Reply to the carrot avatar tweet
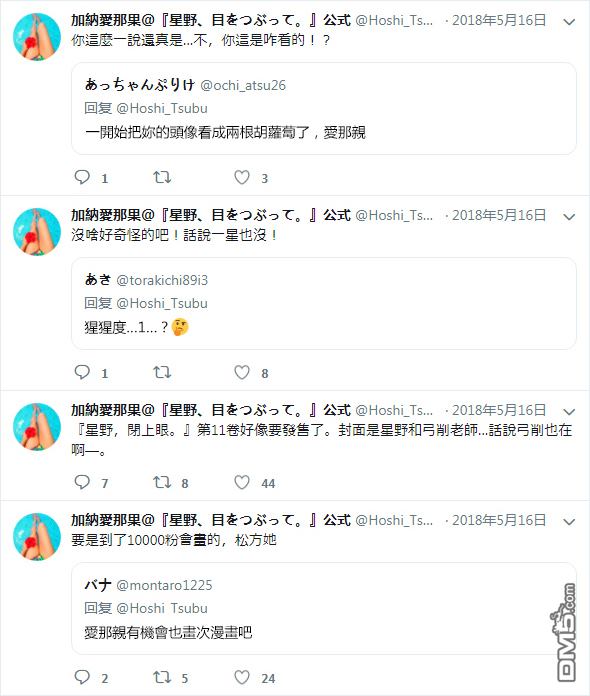This screenshot has height=696, width=590. click(82, 177)
